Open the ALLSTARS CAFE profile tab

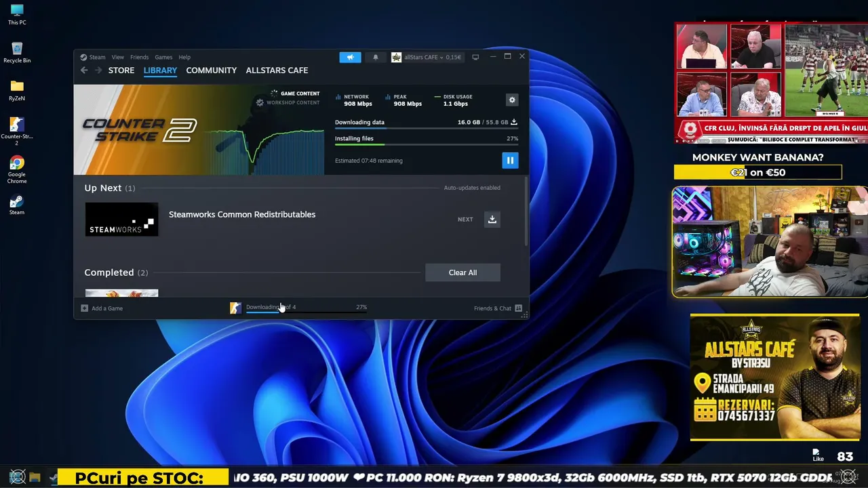pyautogui.click(x=277, y=70)
